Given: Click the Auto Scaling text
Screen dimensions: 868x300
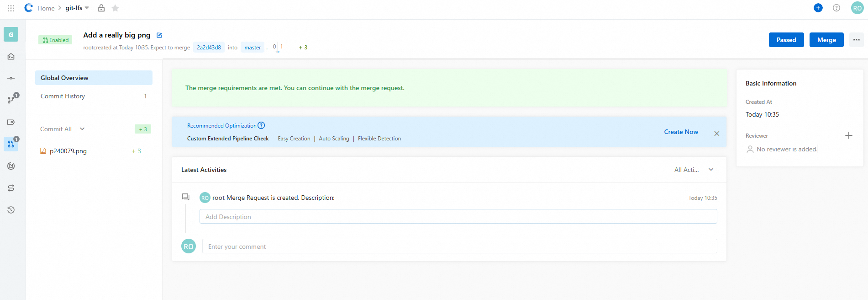Looking at the screenshot, I should (334, 139).
